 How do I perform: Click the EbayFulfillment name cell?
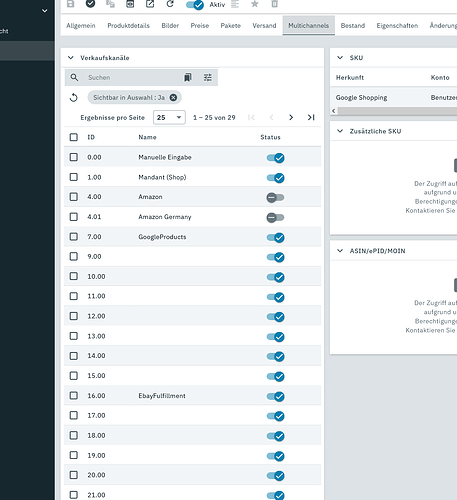pos(162,396)
